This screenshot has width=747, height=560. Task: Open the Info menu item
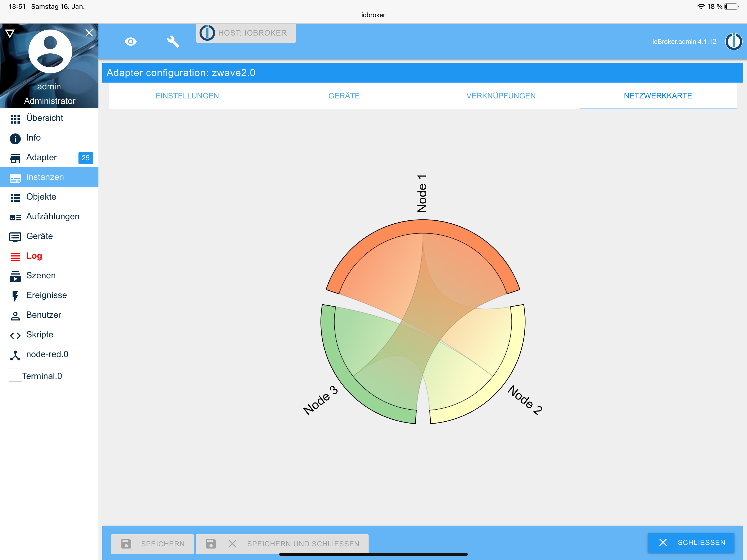(x=33, y=138)
